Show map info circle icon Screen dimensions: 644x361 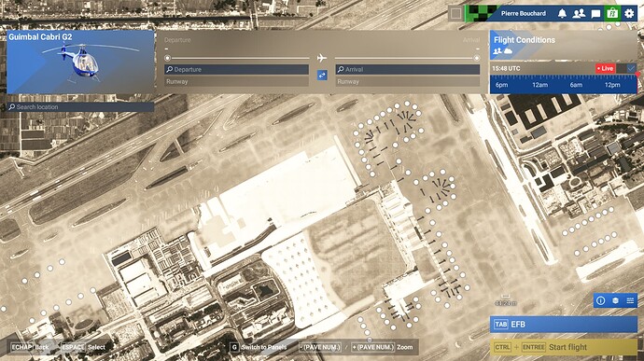click(600, 300)
